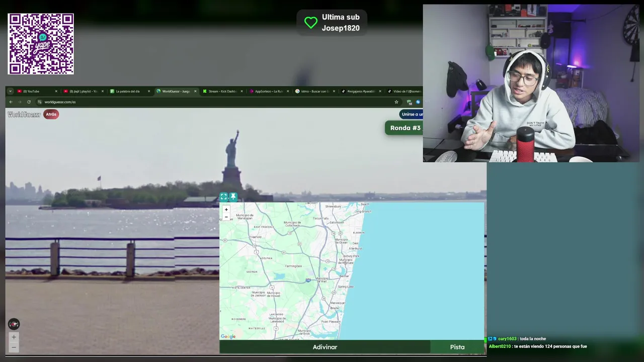Click Spring Lake on the map
This screenshot has height=362, width=644.
coord(346,287)
